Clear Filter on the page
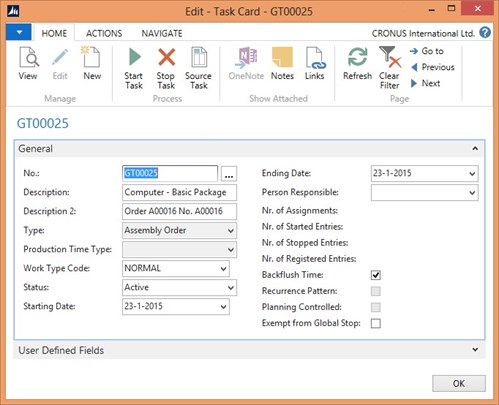499x405 pixels. pos(389,68)
